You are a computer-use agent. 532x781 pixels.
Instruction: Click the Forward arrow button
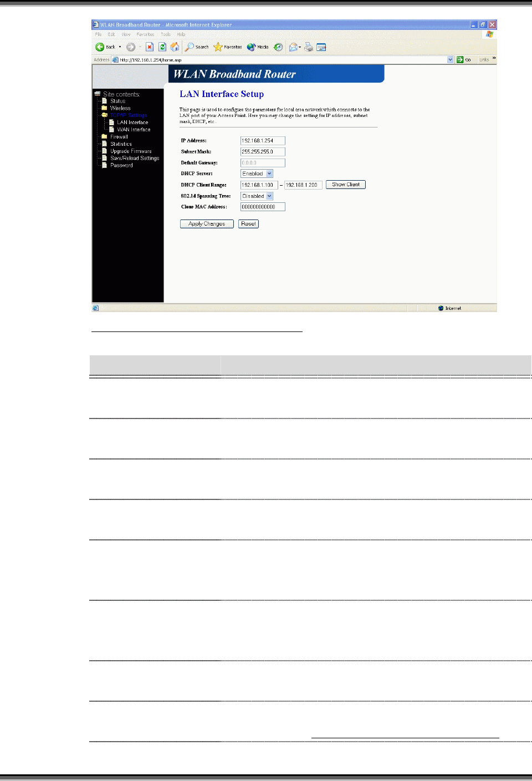coord(131,47)
